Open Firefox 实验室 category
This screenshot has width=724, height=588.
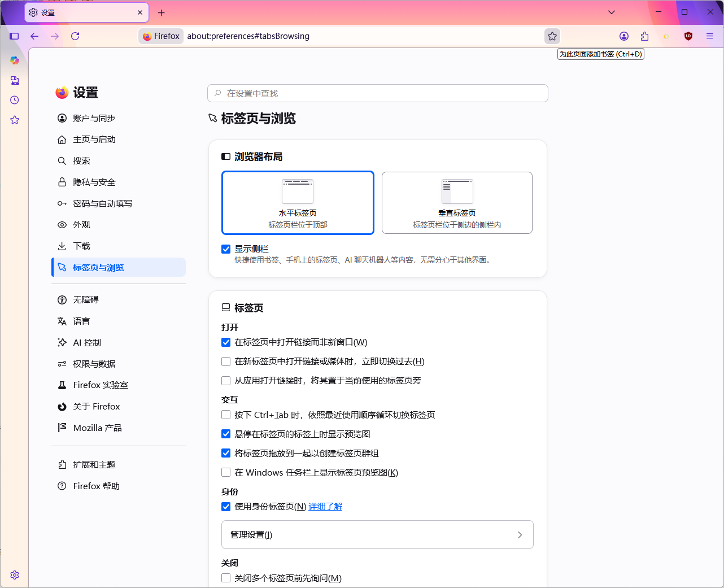point(119,385)
